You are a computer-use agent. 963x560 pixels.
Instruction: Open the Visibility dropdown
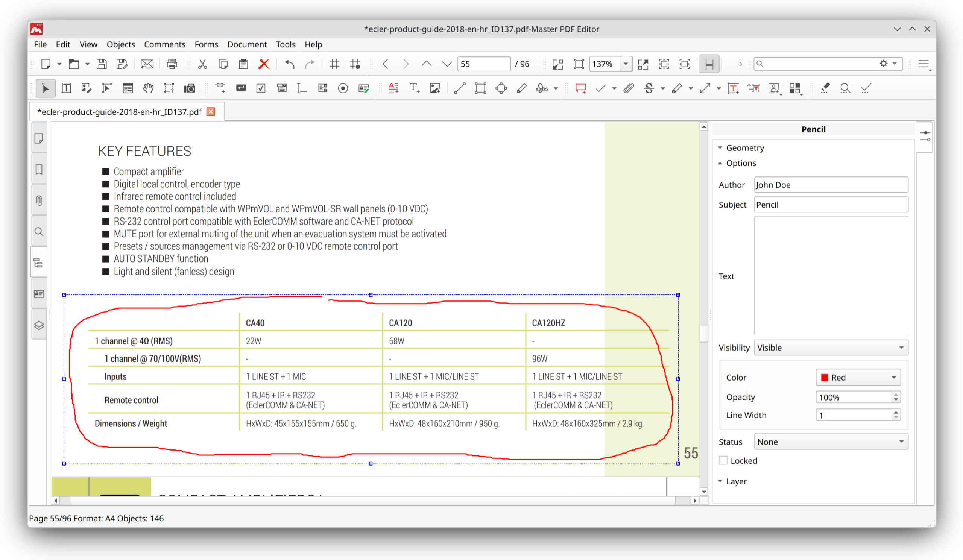(831, 348)
